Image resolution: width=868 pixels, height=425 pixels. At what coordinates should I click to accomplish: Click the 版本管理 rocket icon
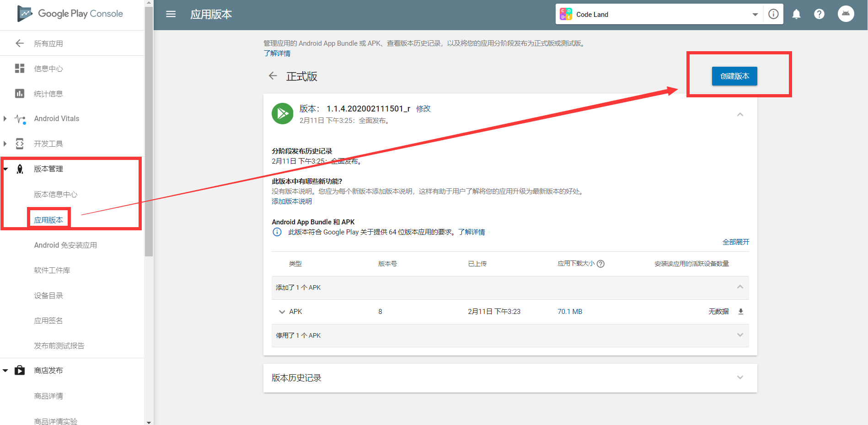pyautogui.click(x=20, y=169)
